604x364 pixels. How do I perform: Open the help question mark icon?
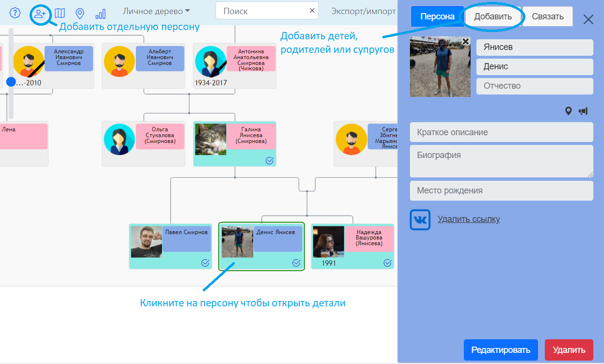[x=15, y=13]
